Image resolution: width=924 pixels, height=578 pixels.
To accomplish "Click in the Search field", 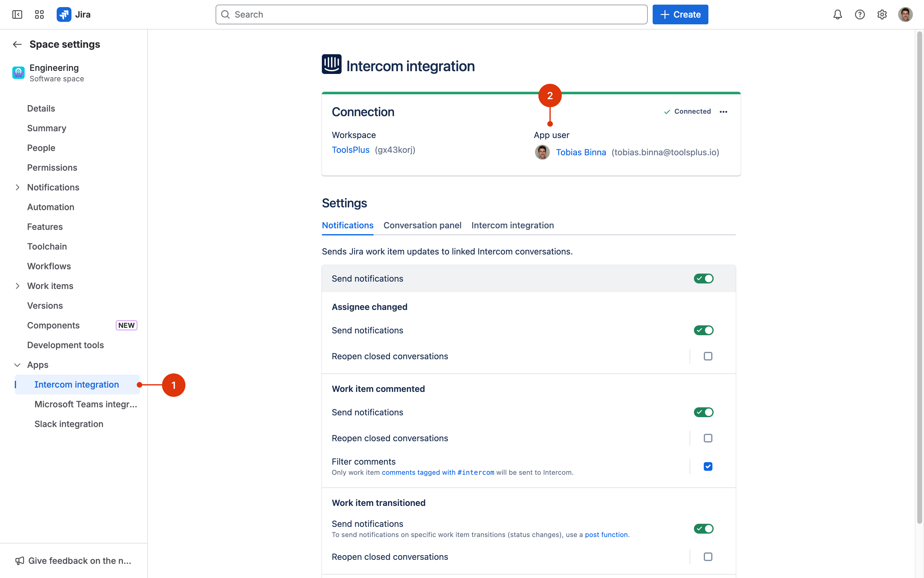I will tap(431, 14).
